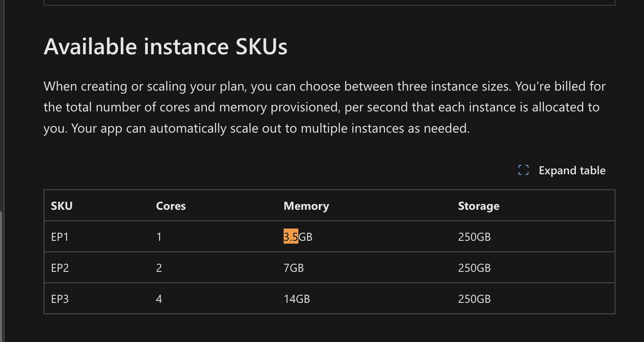This screenshot has height=342, width=644.
Task: Select the EP3 SKU cell
Action: pyautogui.click(x=60, y=299)
